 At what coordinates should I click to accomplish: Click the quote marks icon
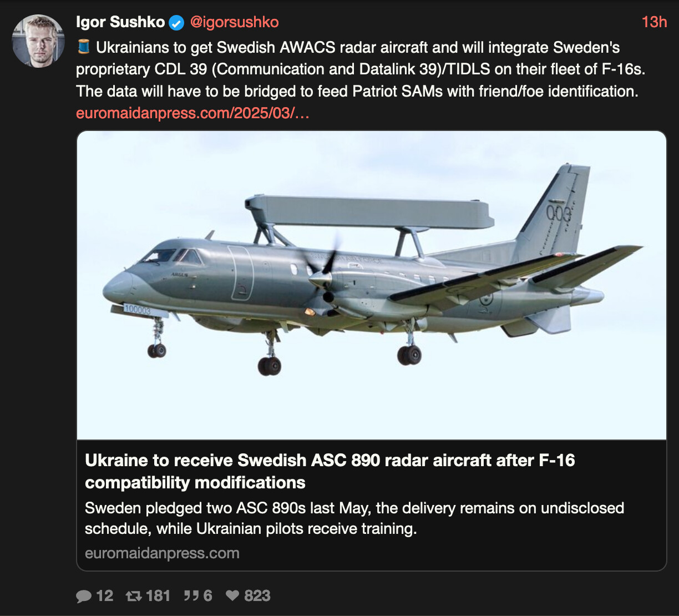pyautogui.click(x=191, y=596)
